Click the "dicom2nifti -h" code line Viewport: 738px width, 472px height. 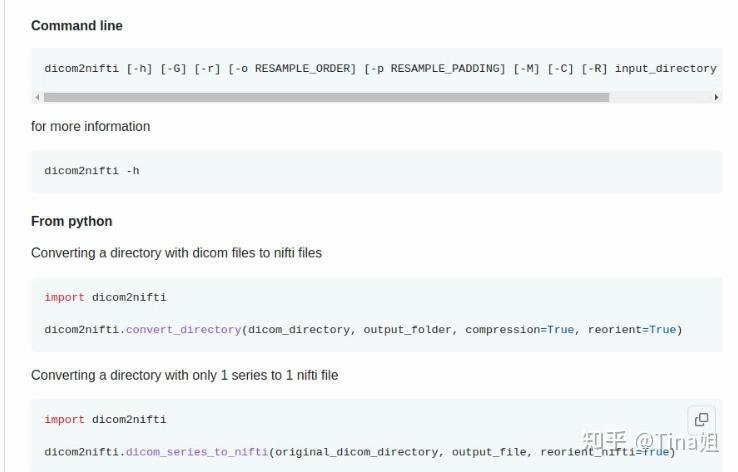(92, 170)
